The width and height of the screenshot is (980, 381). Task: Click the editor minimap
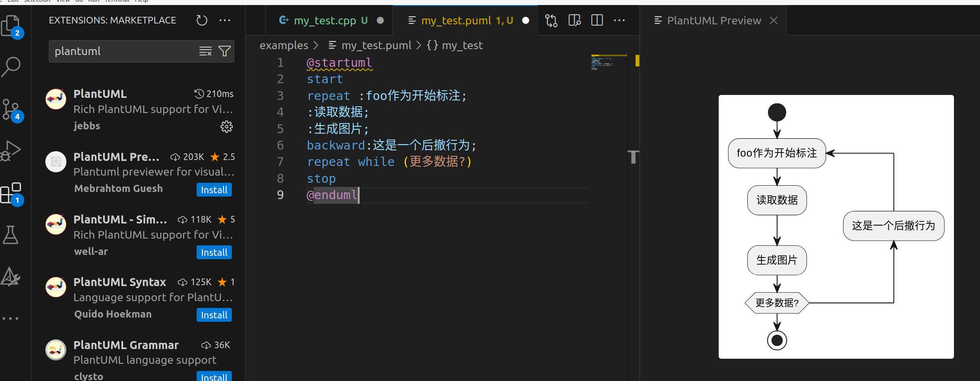[x=609, y=63]
